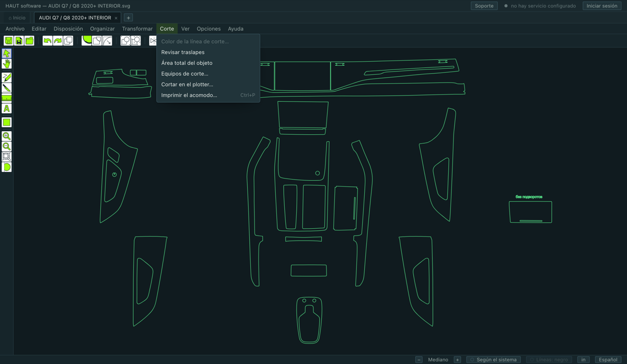The image size is (627, 364).
Task: Toggle the in units button
Action: click(583, 359)
